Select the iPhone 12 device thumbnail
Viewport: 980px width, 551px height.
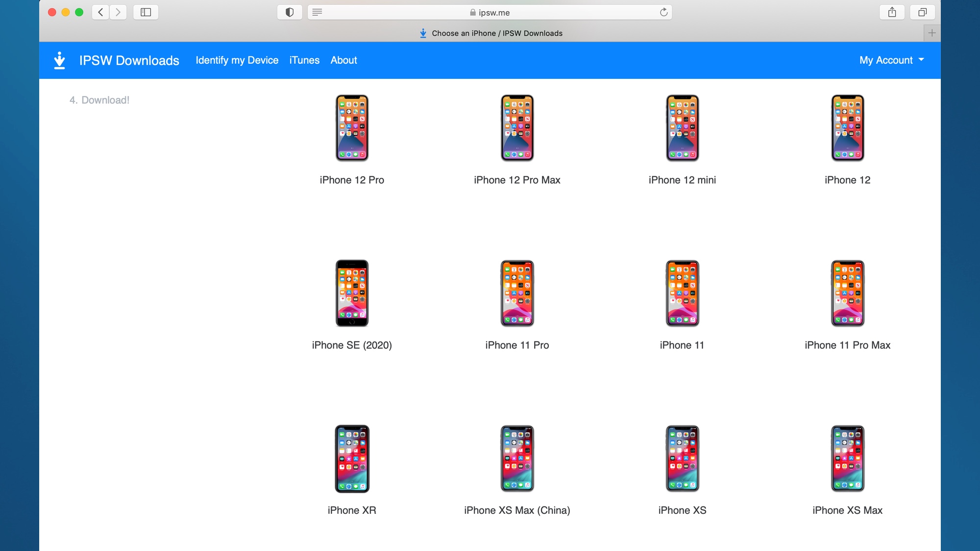[847, 128]
